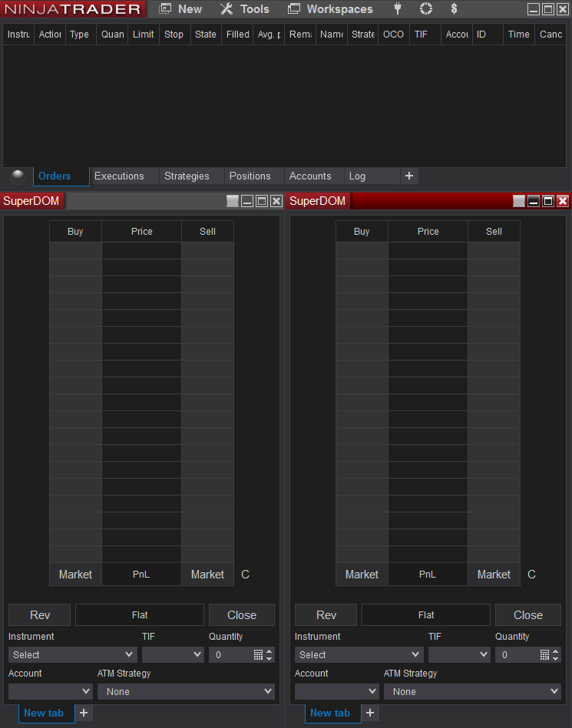This screenshot has height=728, width=572.
Task: Click the link square icon in right SuperDOM
Action: pyautogui.click(x=519, y=201)
